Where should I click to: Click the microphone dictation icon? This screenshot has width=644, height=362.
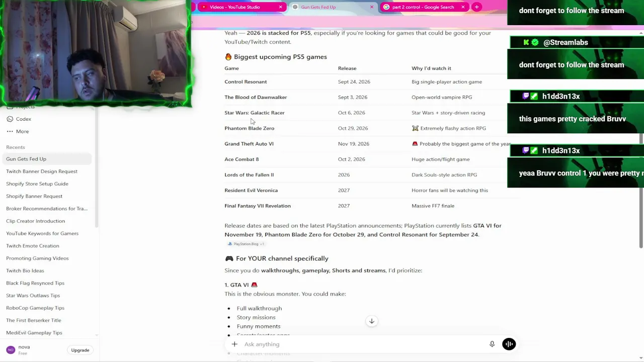click(x=492, y=344)
